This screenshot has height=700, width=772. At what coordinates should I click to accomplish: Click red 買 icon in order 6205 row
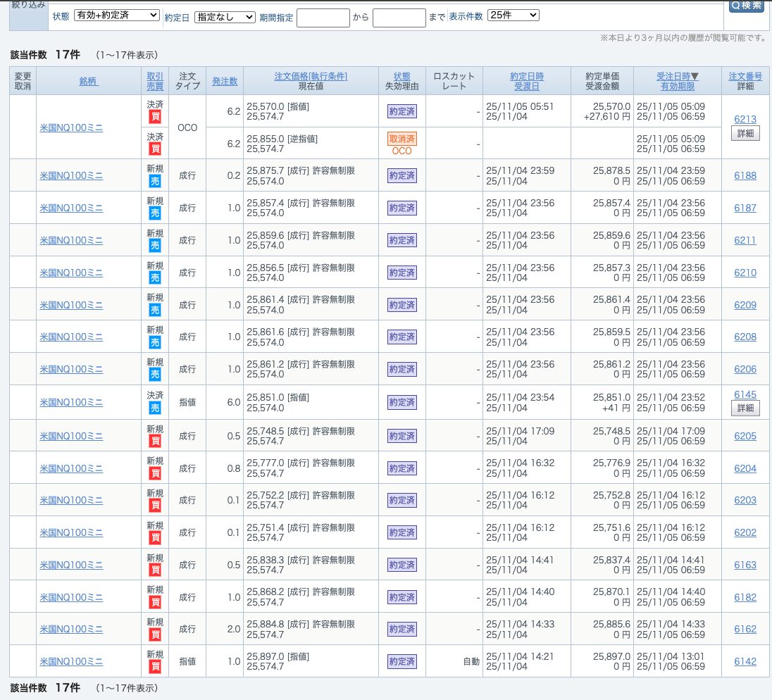click(x=155, y=442)
